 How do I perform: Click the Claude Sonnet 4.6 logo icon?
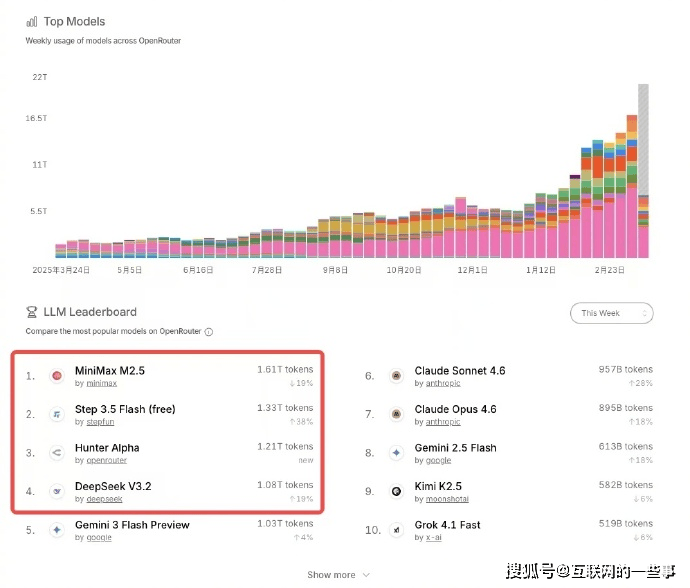pos(396,375)
